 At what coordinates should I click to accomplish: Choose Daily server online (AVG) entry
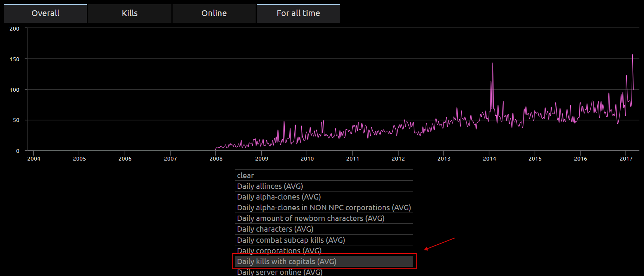324,272
